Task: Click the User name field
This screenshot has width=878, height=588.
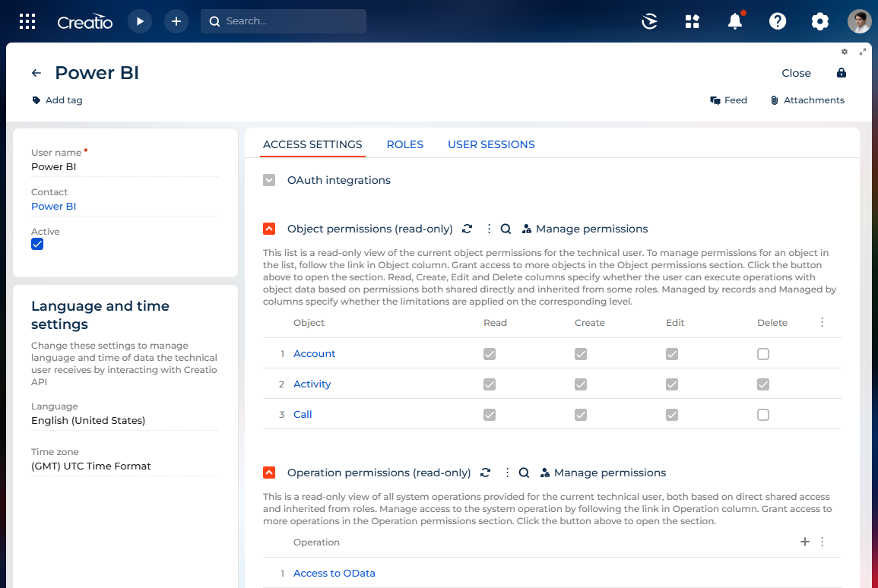Action: tap(125, 166)
